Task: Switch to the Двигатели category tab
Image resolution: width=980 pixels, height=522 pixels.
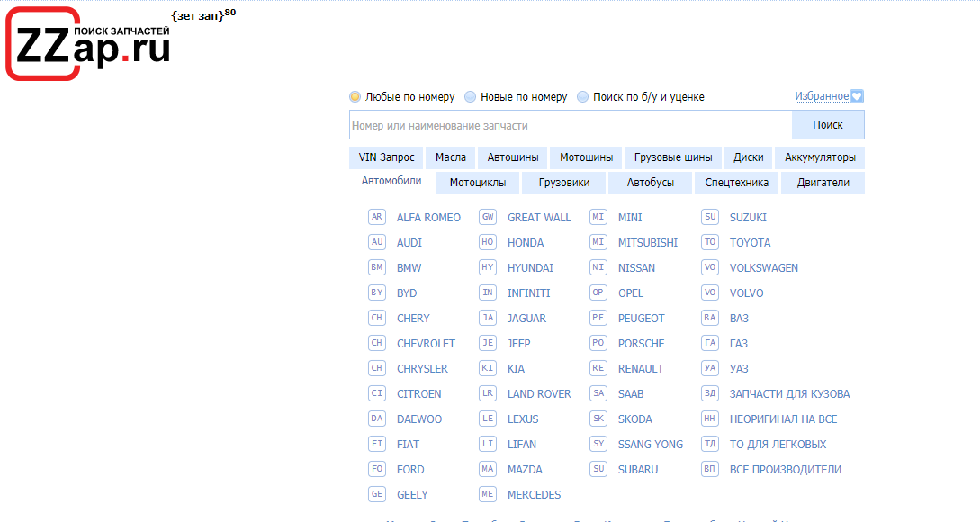Action: [823, 183]
